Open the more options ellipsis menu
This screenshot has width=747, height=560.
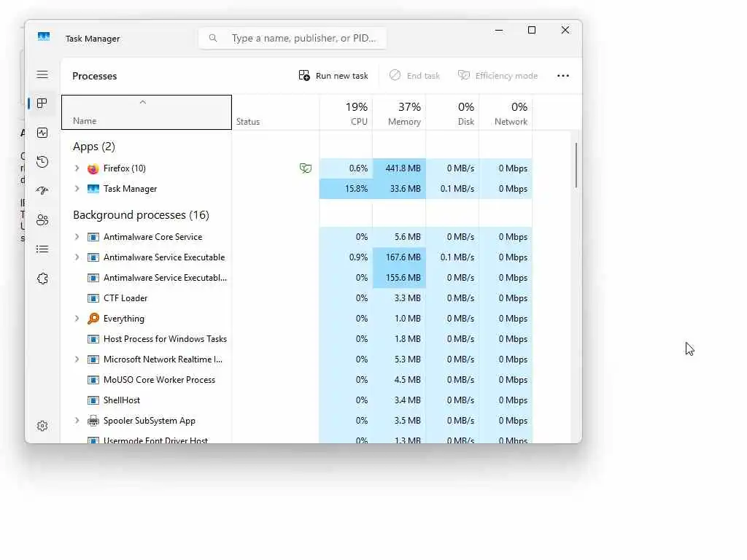563,76
